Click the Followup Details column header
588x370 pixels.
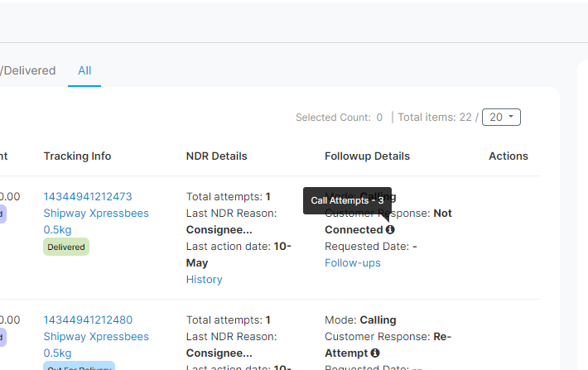(367, 156)
